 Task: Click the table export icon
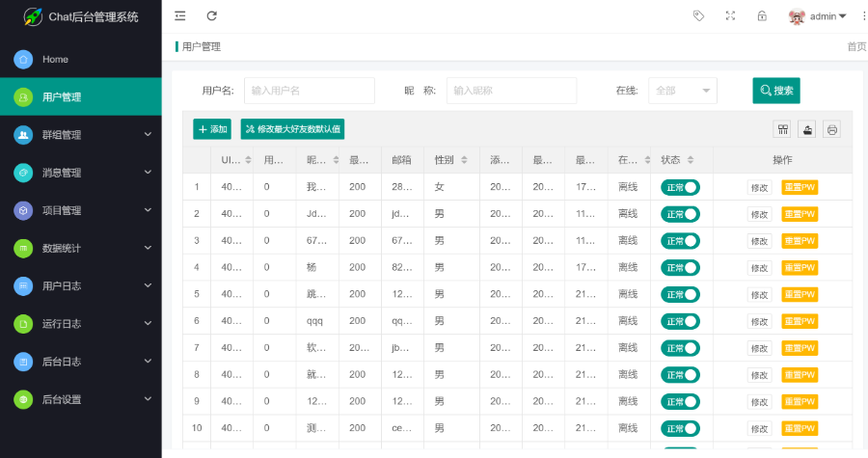[807, 129]
